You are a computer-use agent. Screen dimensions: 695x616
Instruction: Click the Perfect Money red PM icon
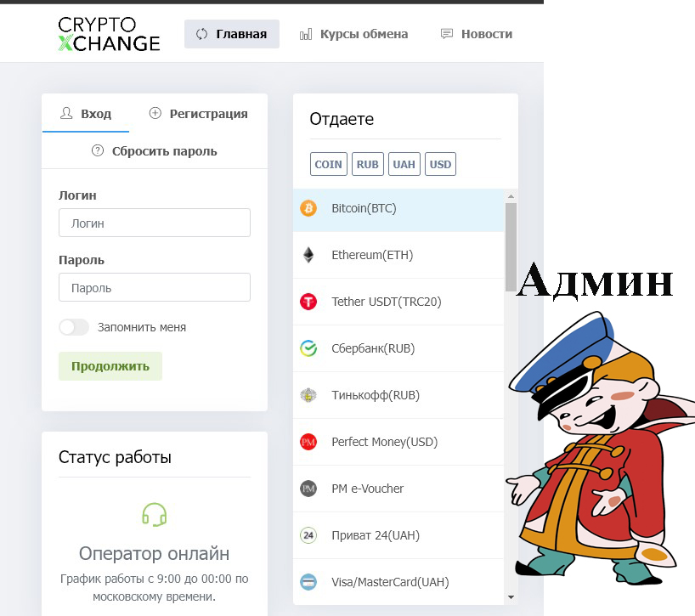pyautogui.click(x=308, y=442)
